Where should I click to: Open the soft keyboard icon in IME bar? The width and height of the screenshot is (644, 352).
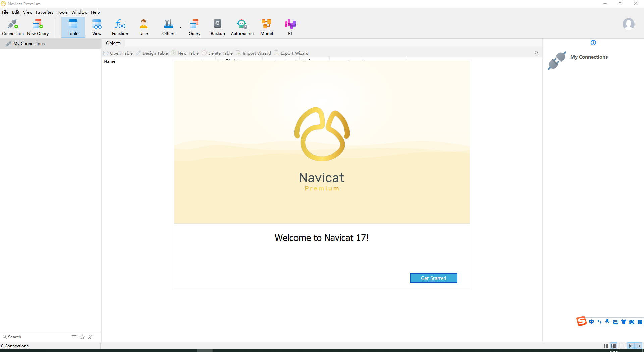(x=615, y=322)
